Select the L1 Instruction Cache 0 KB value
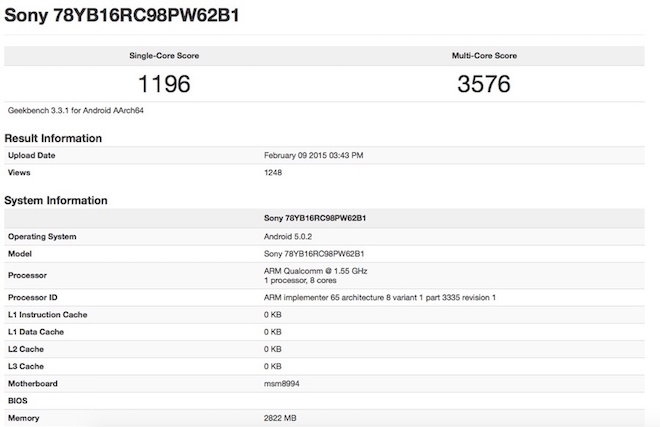 273,315
